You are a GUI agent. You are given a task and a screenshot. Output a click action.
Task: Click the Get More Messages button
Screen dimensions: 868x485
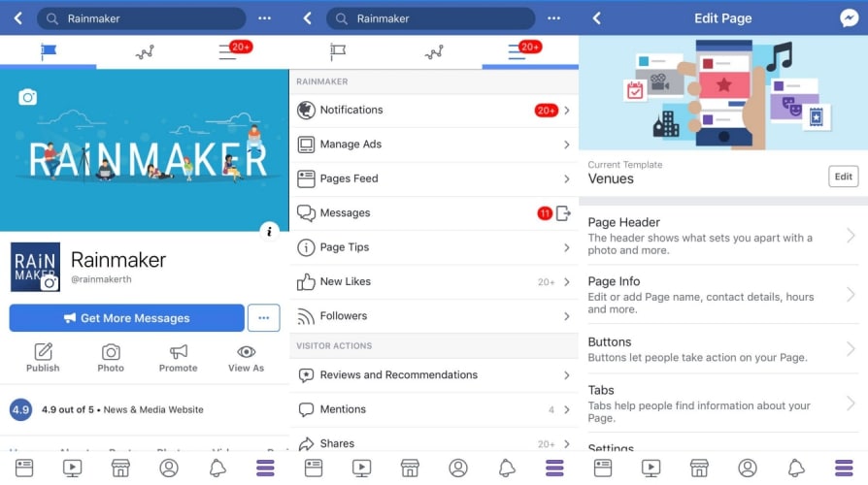tap(126, 318)
